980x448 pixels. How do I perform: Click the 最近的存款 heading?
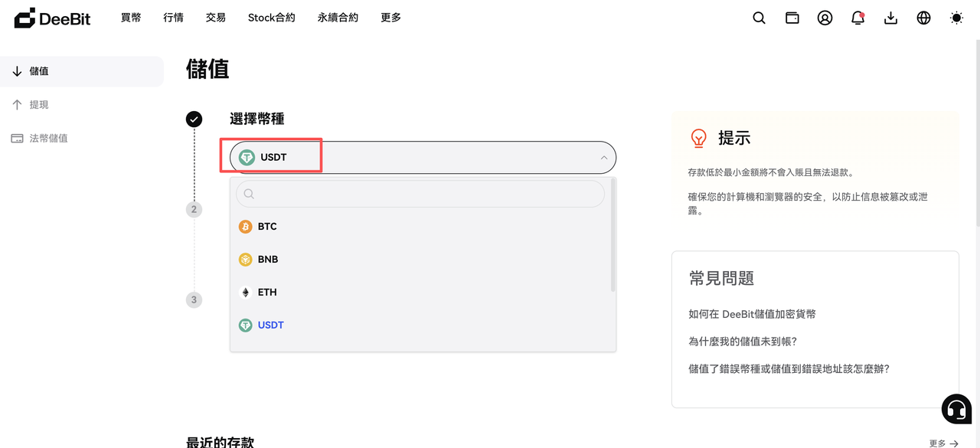(x=220, y=442)
